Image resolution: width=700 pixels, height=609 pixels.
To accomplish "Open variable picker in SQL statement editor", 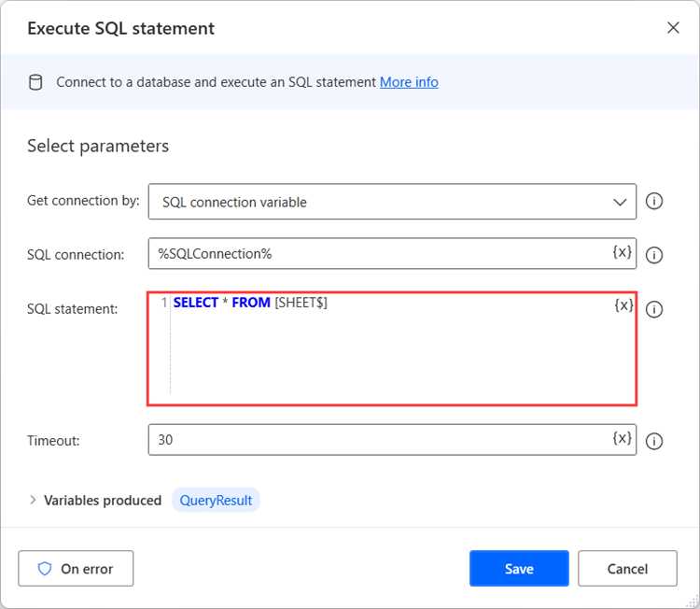I will tap(623, 305).
